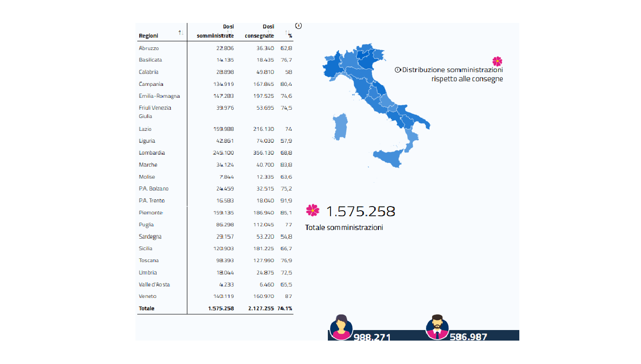Select the Friuli Venezia Giulia row name
This screenshot has width=641, height=364.
tap(155, 112)
